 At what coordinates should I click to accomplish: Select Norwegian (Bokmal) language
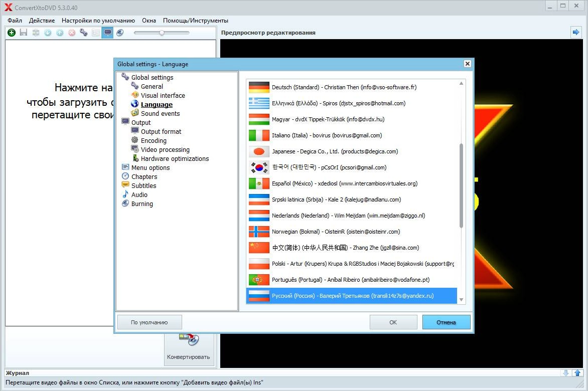tap(352, 232)
